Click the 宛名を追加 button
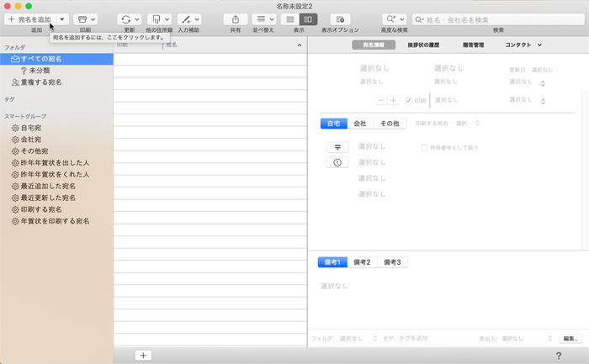 (x=29, y=18)
